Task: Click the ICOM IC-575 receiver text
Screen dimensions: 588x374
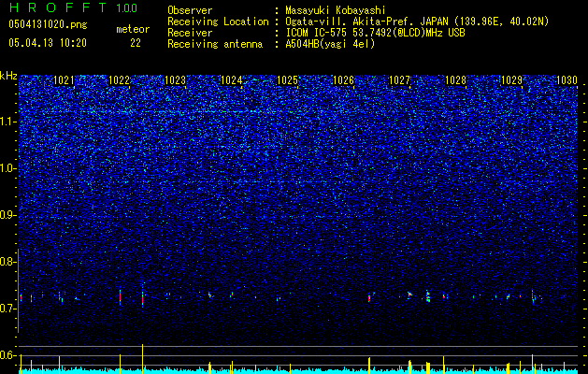Action: [x=375, y=33]
